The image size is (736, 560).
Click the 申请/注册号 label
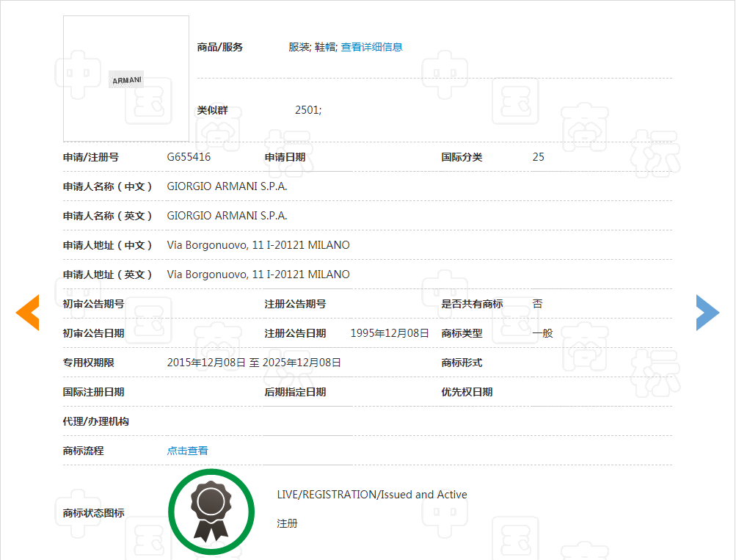(90, 157)
